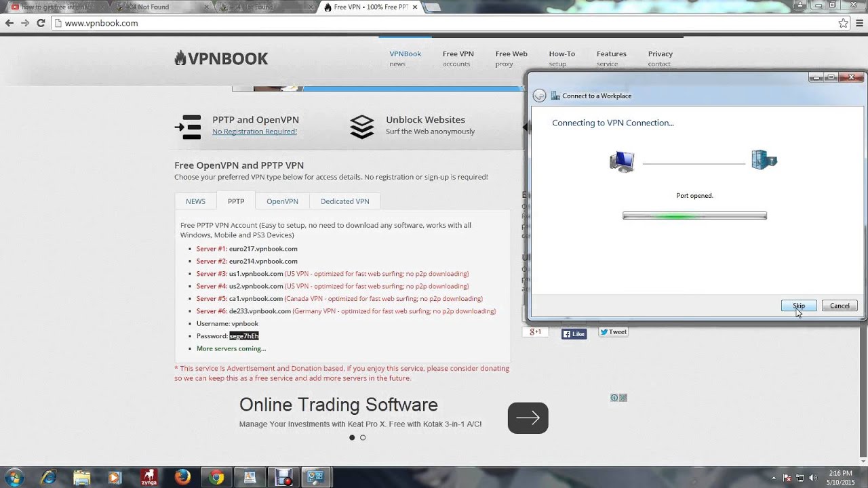Click the VPNBOOK flame logo
Image resolution: width=868 pixels, height=488 pixels.
pos(221,58)
